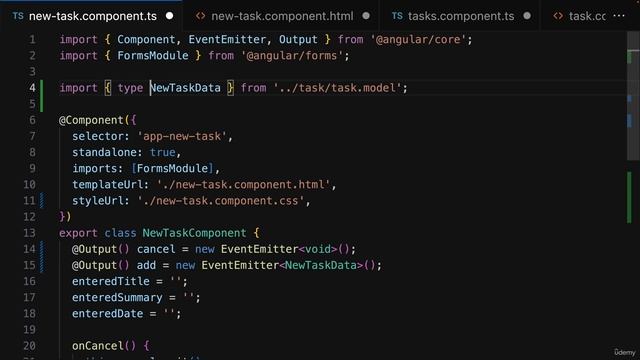Click the enteredDate property
Viewport: 640px width, 360px height.
click(x=107, y=313)
